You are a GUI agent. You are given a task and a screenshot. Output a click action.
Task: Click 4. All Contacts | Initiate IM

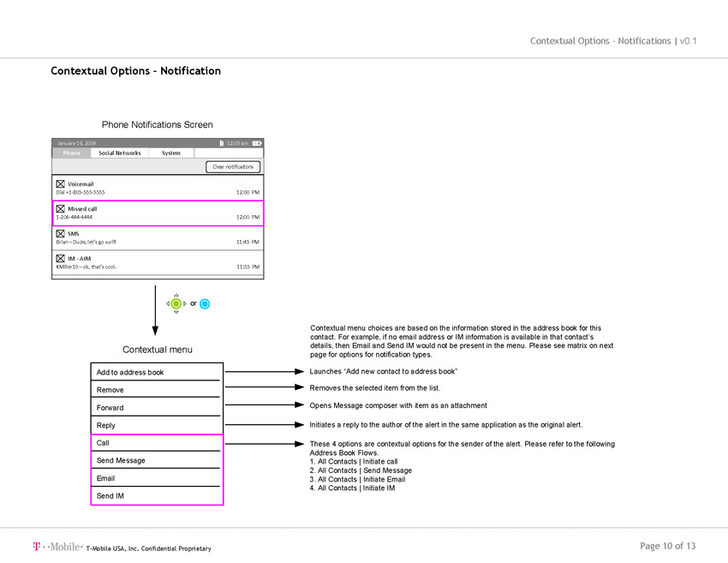[x=352, y=488]
